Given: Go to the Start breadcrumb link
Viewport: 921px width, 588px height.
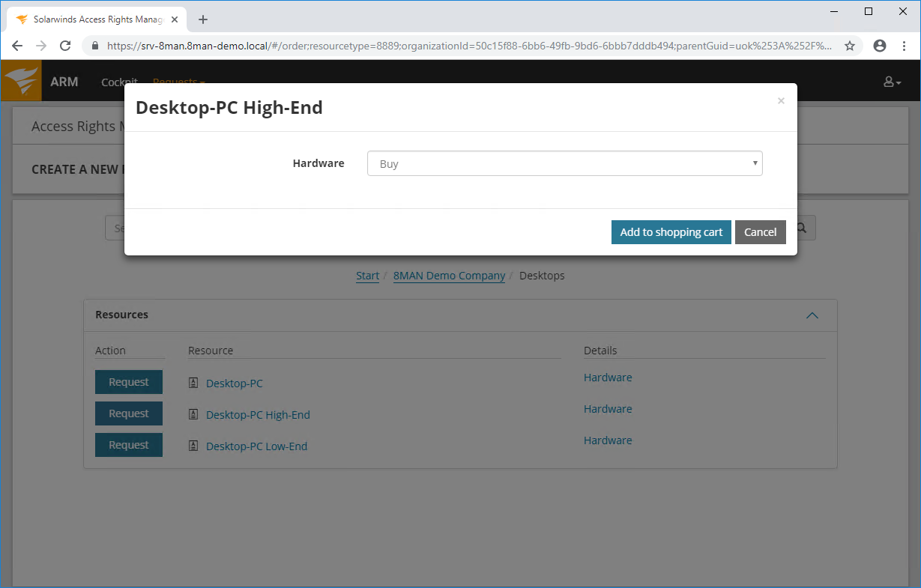Looking at the screenshot, I should click(367, 276).
